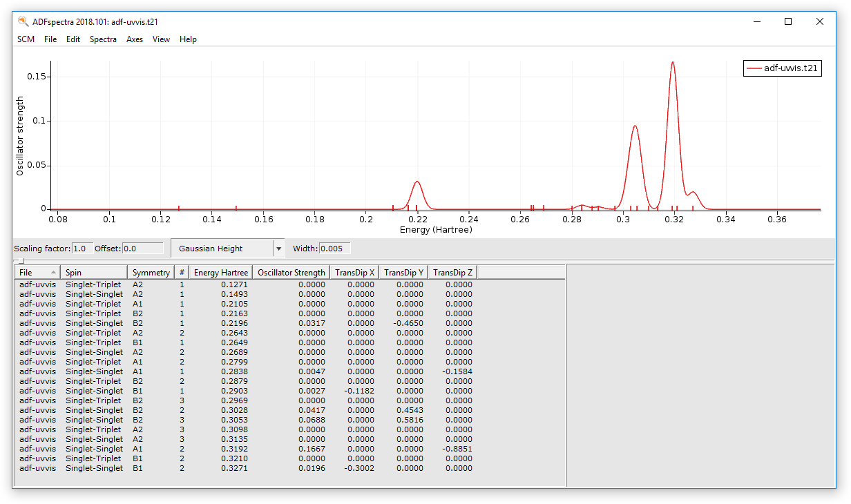Sort table by Spin column header
Screen dimensions: 851x504
coord(94,273)
